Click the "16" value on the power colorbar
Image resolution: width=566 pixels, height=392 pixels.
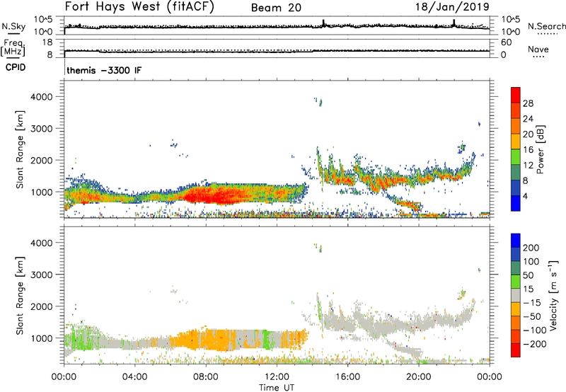[x=528, y=150]
